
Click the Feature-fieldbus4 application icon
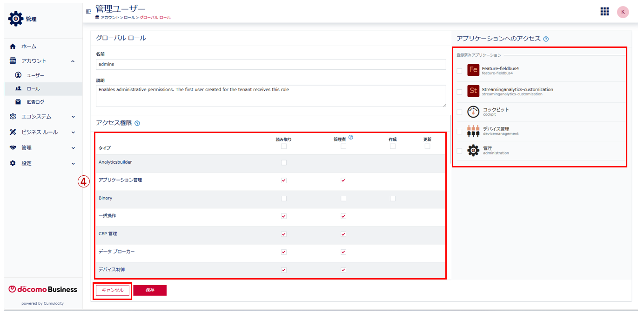tap(473, 70)
